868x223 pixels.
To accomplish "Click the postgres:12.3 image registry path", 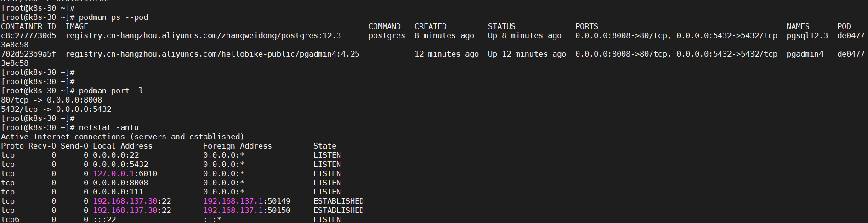I will [203, 35].
